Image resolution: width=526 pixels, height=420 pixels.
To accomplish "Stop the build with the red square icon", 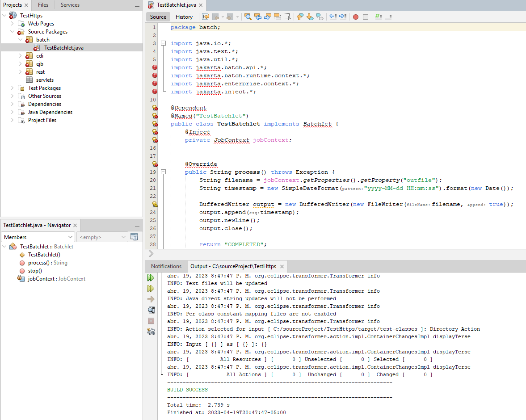I will (151, 321).
